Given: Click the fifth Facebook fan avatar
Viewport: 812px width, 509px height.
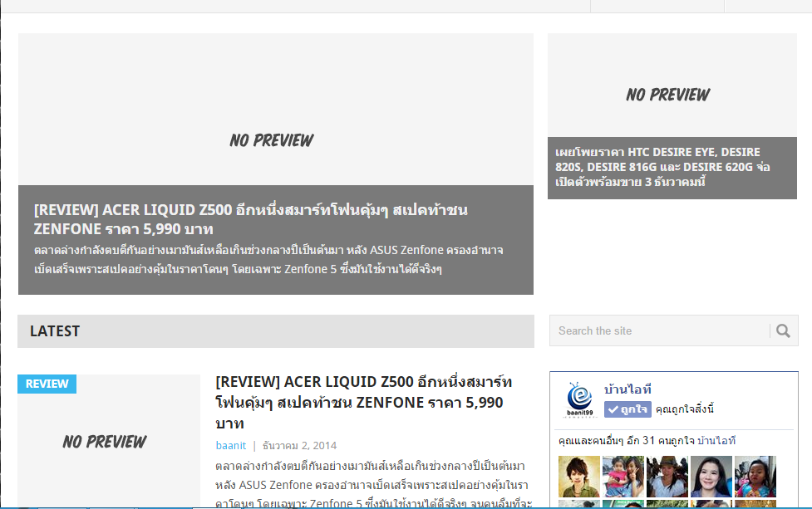Looking at the screenshot, I should pos(755,477).
